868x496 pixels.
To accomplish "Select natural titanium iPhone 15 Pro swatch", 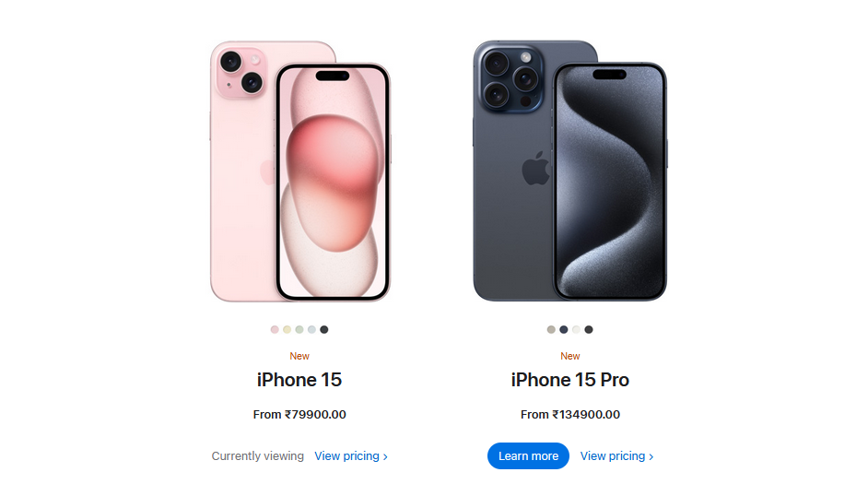I will click(551, 329).
